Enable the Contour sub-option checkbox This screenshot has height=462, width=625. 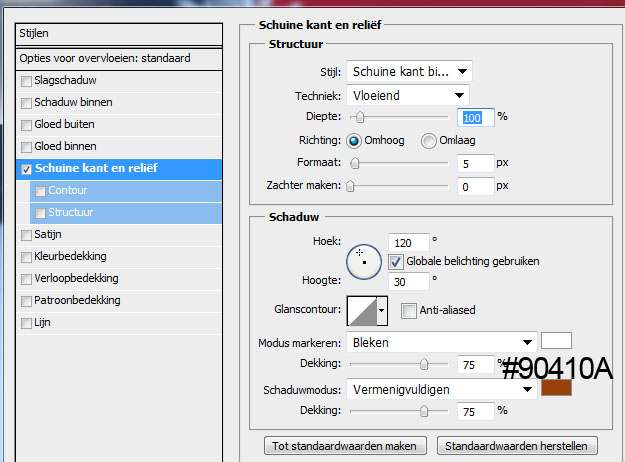(40, 191)
